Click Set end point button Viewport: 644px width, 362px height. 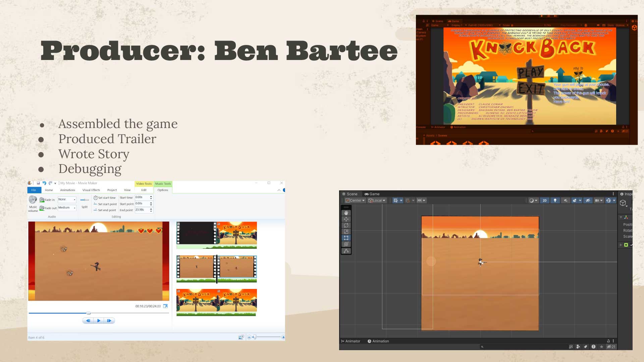point(105,210)
